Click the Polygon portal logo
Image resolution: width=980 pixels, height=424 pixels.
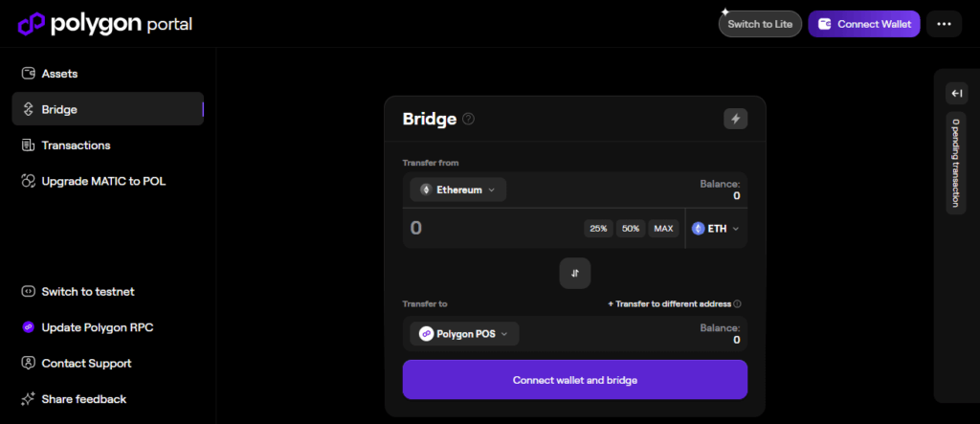pyautogui.click(x=105, y=23)
